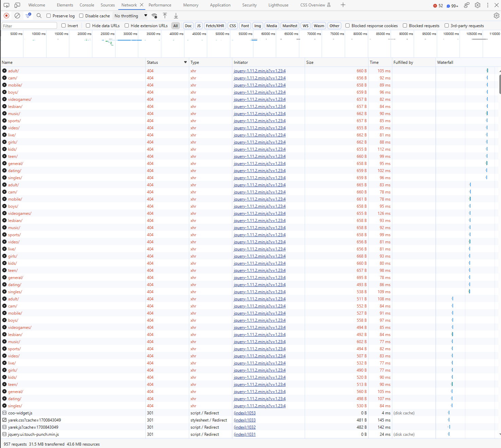Check Hide data URLs
Screen dimensions: 501x448
tap(88, 25)
